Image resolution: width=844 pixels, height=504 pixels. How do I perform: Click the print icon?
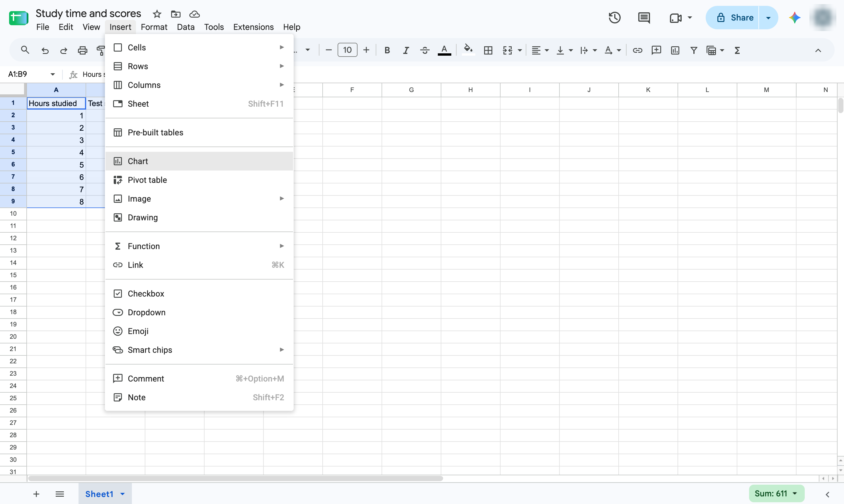tap(83, 50)
